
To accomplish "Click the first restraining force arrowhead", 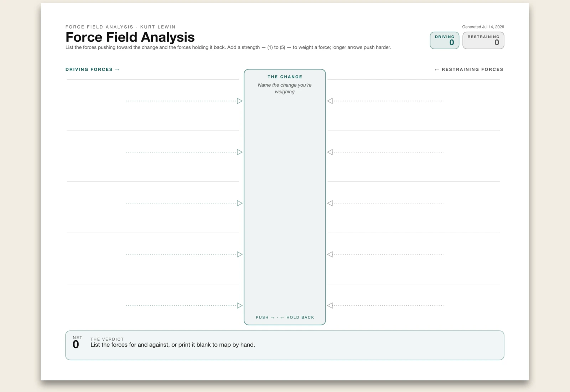I will 330,101.
